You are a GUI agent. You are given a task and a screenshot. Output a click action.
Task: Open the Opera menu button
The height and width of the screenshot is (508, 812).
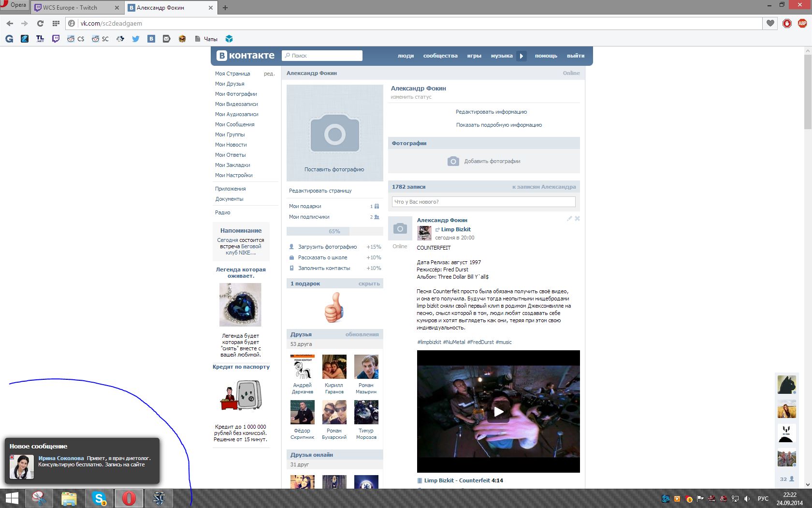pos(14,5)
